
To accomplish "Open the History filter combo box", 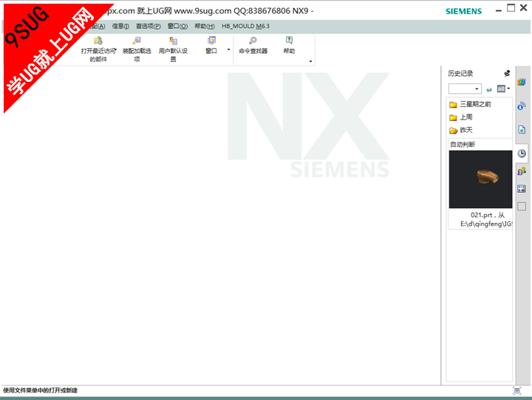I will [465, 89].
